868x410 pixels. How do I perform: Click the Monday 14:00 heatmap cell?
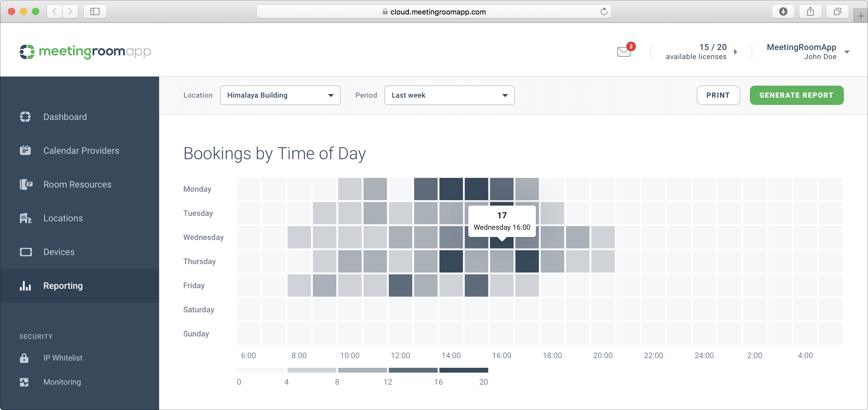(451, 189)
